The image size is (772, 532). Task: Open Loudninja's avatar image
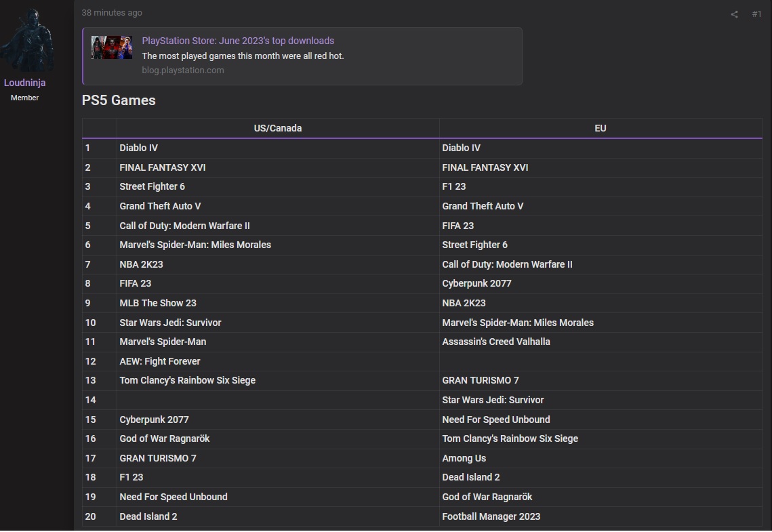point(27,39)
